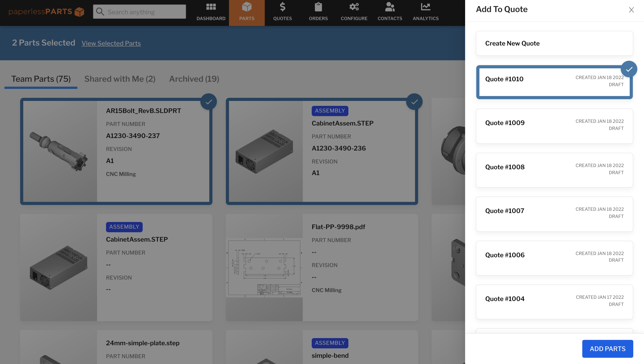
Task: Deselect the CabinetAssem.STEP part checkmark
Action: coord(415,102)
